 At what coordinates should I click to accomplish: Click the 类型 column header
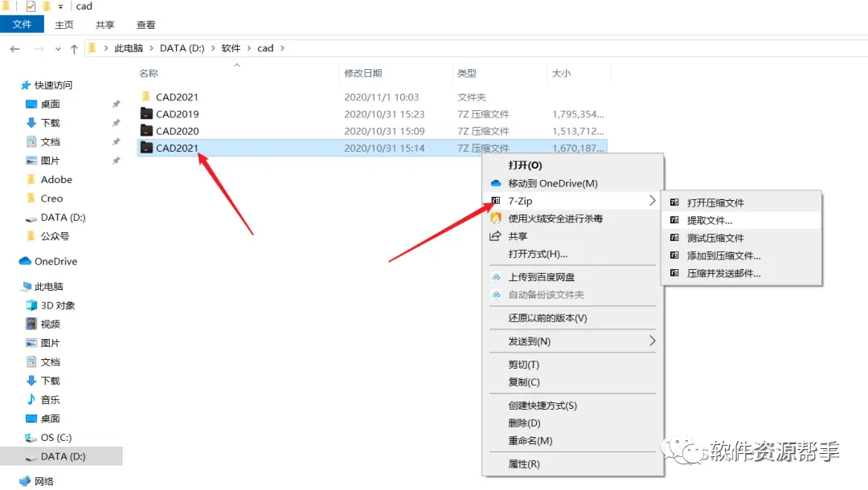pos(467,73)
